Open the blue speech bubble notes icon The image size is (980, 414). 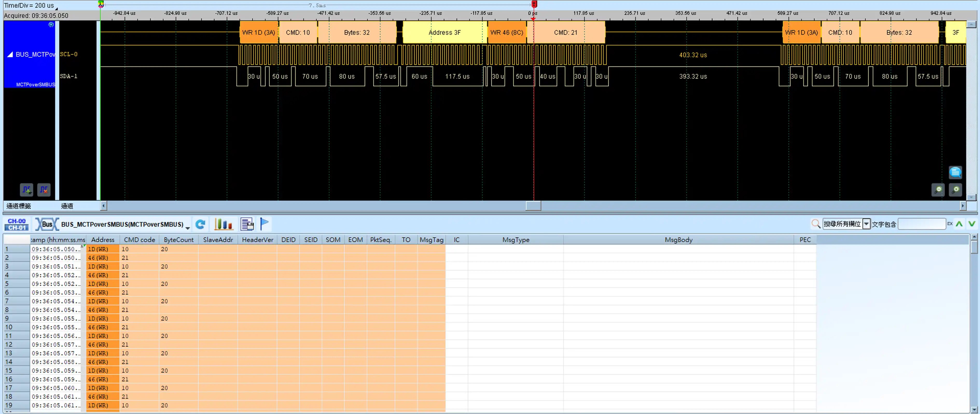click(955, 172)
